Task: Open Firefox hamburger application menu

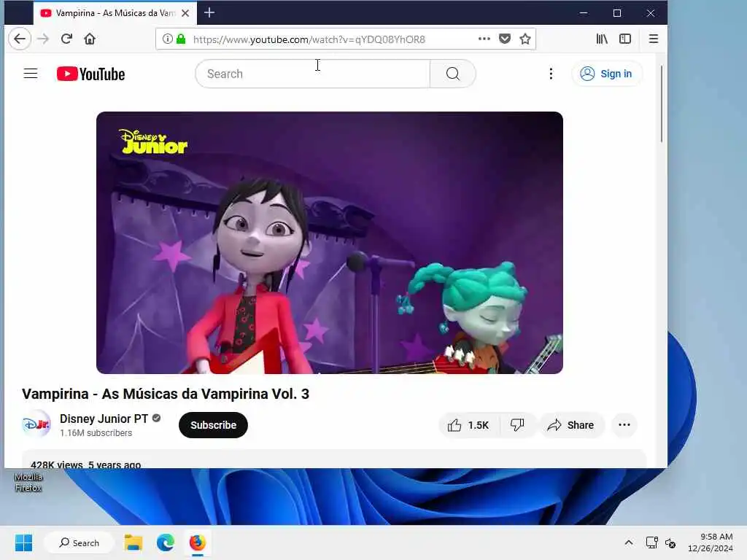Action: coord(654,39)
